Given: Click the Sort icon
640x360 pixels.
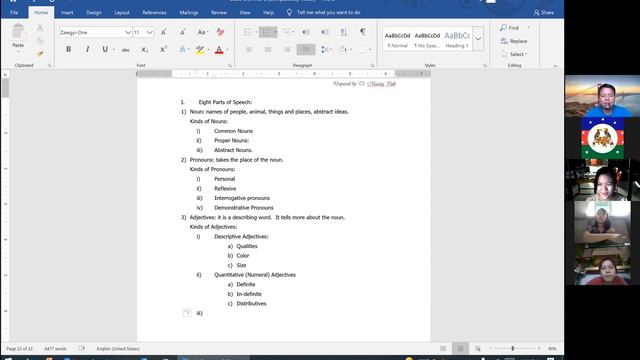Looking at the screenshot, I should tap(344, 32).
